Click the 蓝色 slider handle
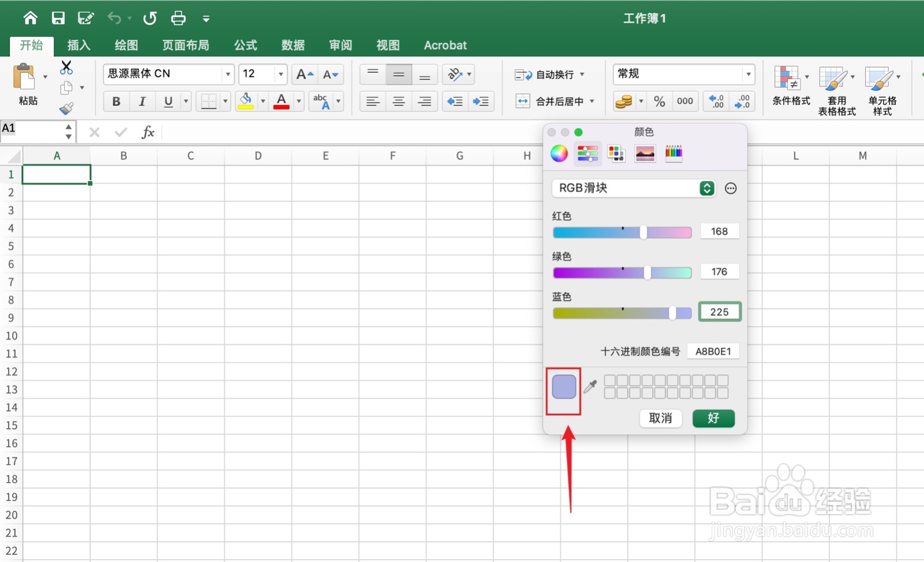This screenshot has width=924, height=562. coord(672,313)
